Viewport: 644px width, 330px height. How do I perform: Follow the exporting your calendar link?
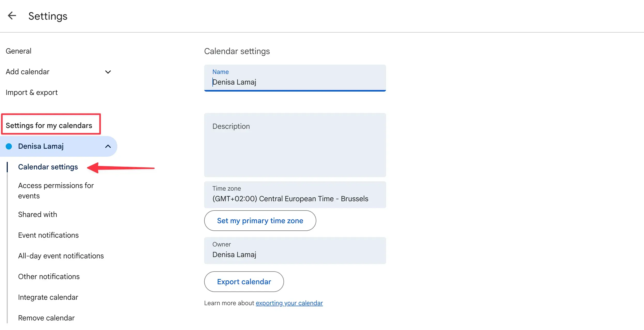(x=289, y=303)
